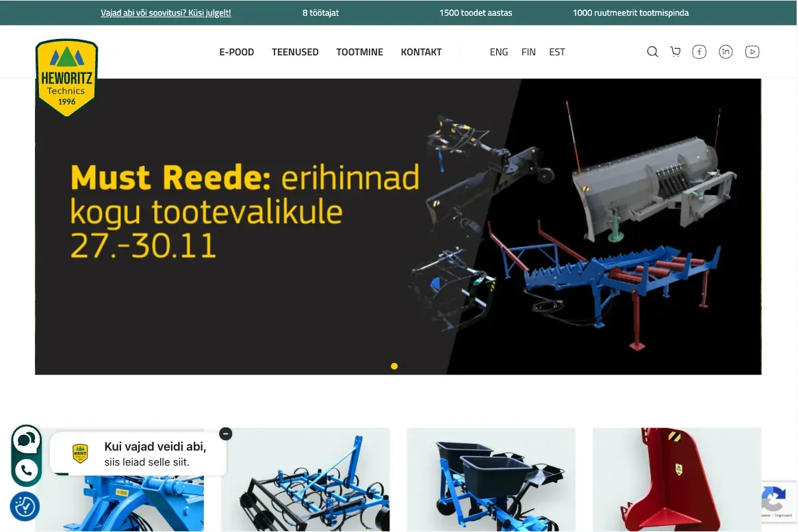This screenshot has width=798, height=532.
Task: Open the shopping cart icon
Action: click(675, 52)
